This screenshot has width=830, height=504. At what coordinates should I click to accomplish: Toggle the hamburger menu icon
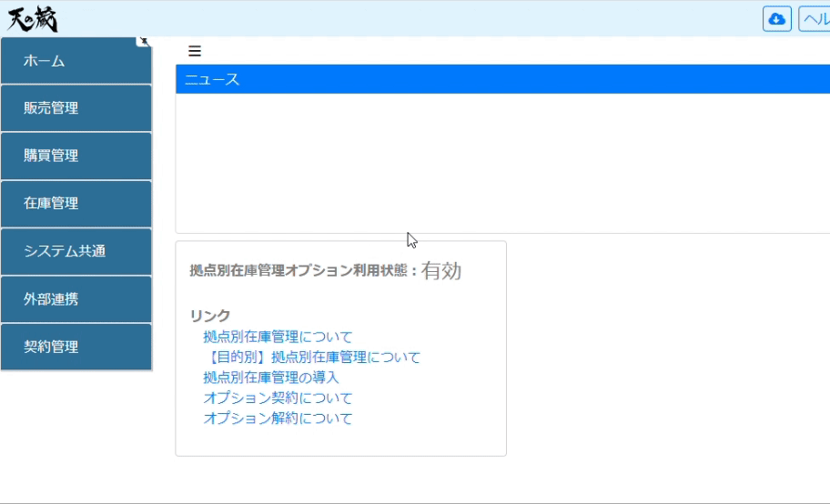click(194, 51)
